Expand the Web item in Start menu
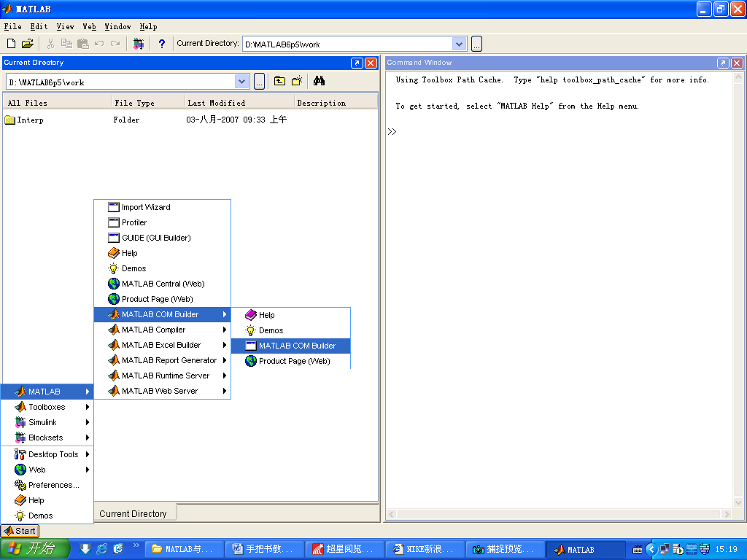Image resolution: width=747 pixels, height=560 pixels. 47,470
